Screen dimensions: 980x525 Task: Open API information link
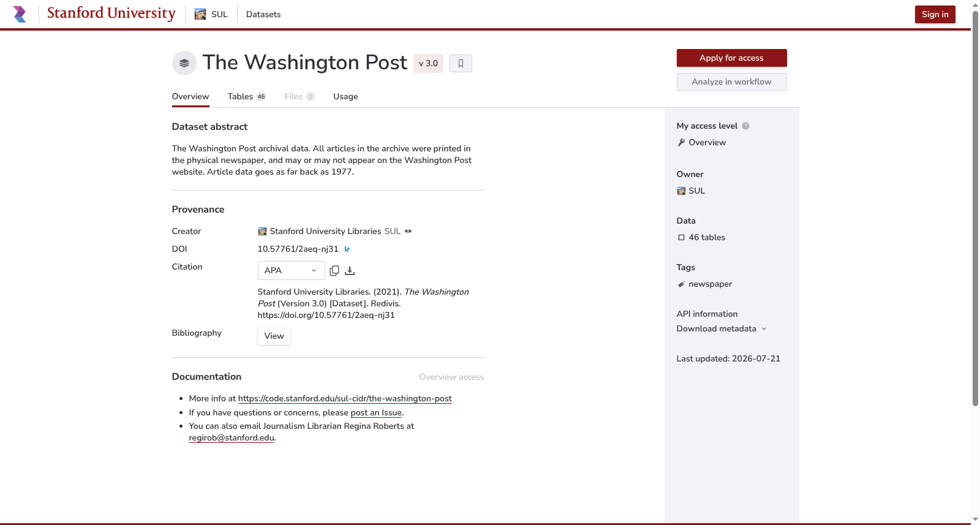click(707, 314)
